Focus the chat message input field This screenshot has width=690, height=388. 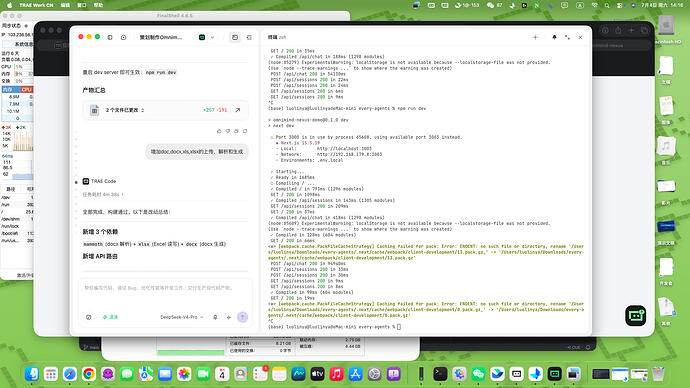tap(165, 294)
